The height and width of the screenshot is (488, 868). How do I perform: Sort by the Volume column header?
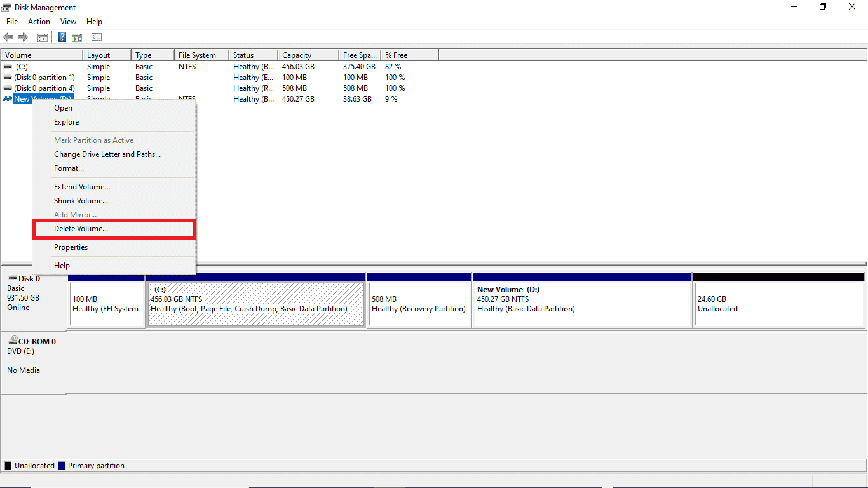(x=42, y=55)
